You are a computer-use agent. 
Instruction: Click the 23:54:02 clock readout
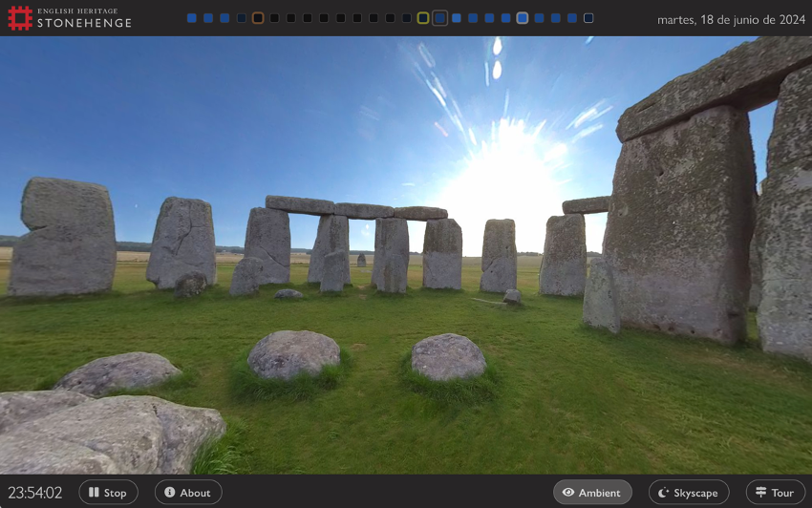[34, 493]
